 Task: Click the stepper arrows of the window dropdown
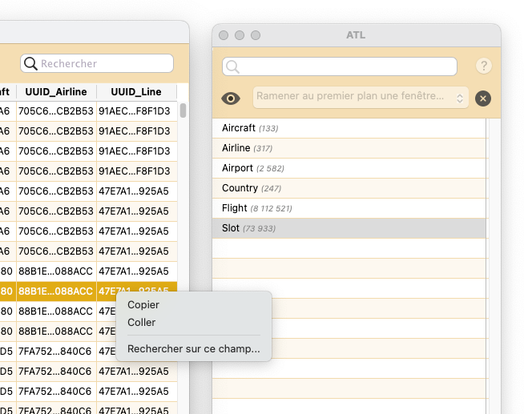(x=460, y=98)
